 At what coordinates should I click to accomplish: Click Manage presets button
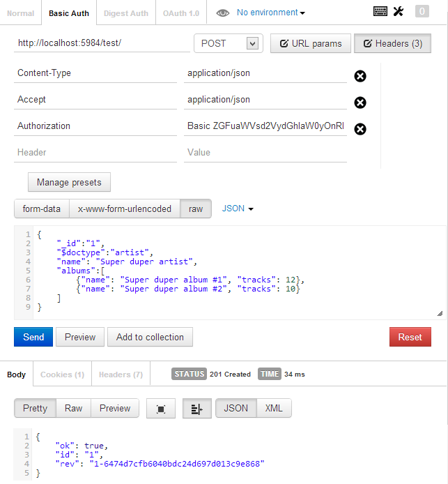[x=69, y=183]
